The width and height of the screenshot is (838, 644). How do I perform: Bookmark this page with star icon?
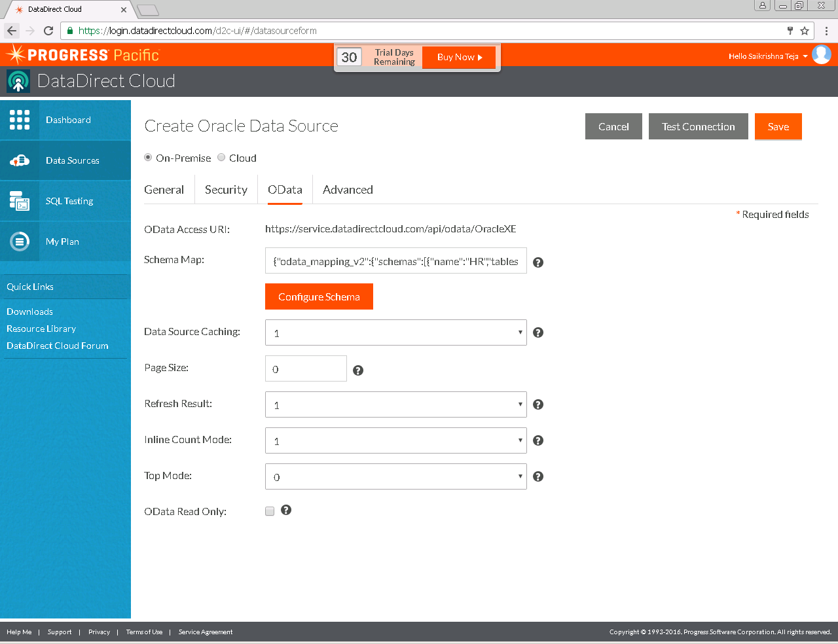click(805, 31)
